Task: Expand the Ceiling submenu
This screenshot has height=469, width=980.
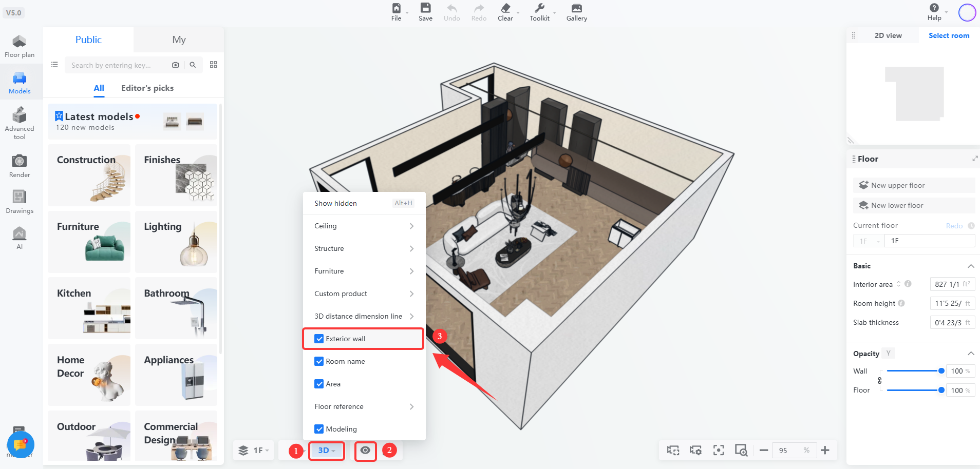Action: point(364,226)
